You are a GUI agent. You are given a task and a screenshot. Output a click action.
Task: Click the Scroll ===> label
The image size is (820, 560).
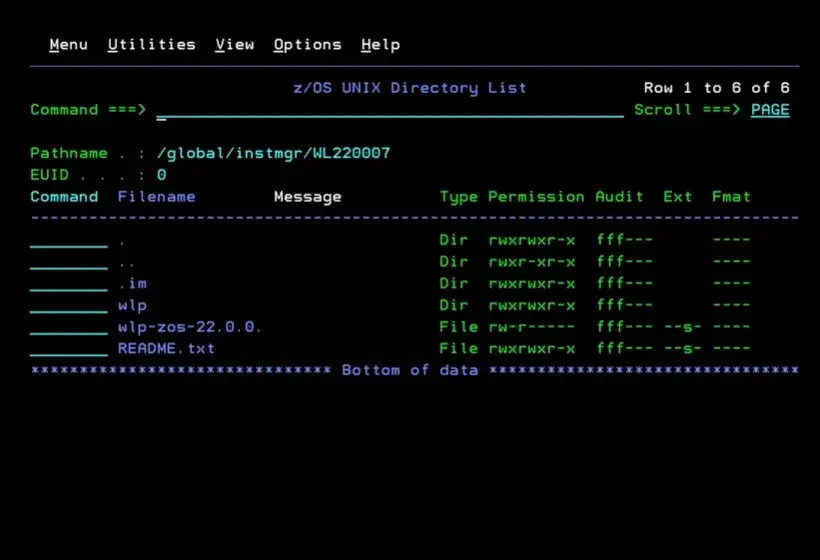tap(687, 110)
